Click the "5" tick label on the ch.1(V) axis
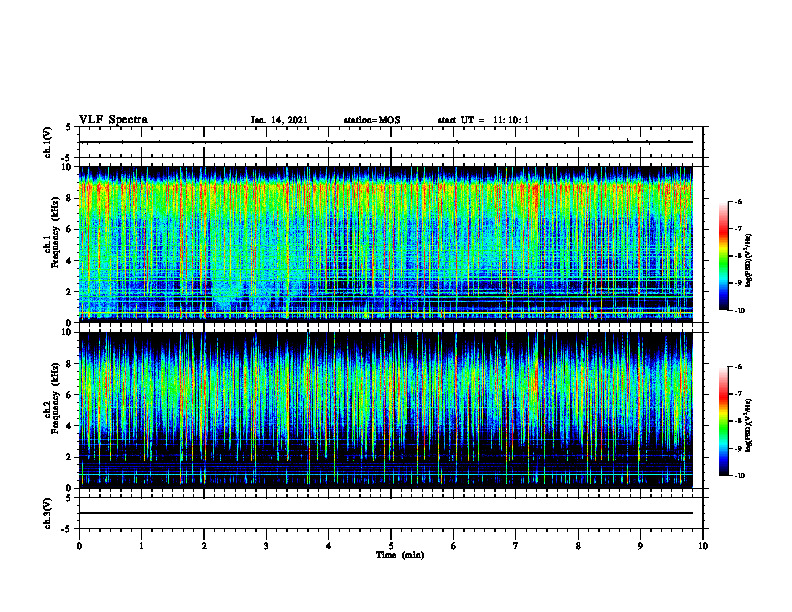Viewport: 792px width, 612px height. 69,127
